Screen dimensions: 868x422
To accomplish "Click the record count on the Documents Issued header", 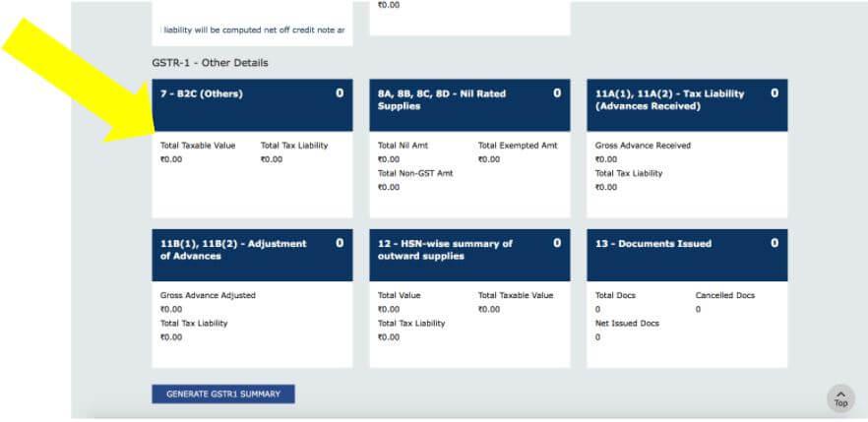I will point(775,243).
